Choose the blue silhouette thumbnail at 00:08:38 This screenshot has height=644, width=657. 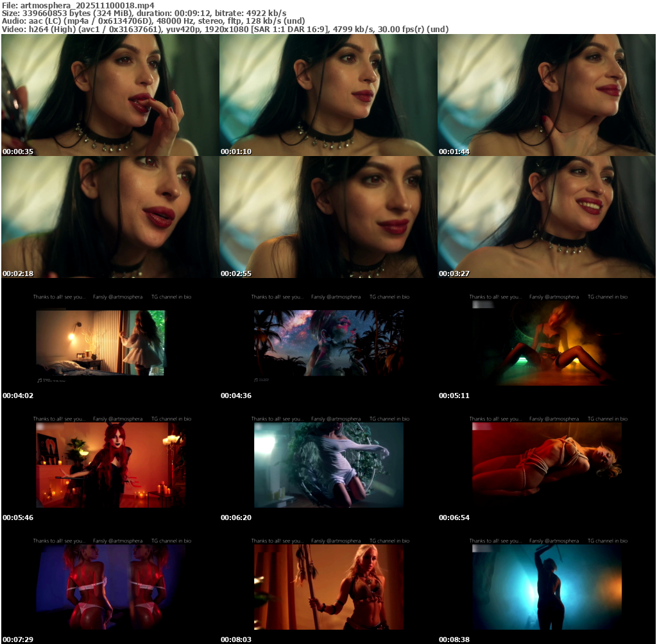pos(547,587)
